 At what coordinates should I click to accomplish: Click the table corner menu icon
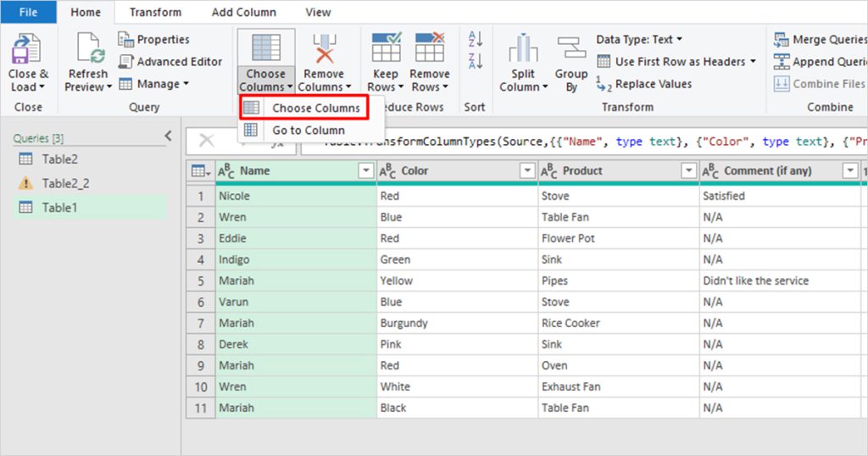pyautogui.click(x=200, y=171)
